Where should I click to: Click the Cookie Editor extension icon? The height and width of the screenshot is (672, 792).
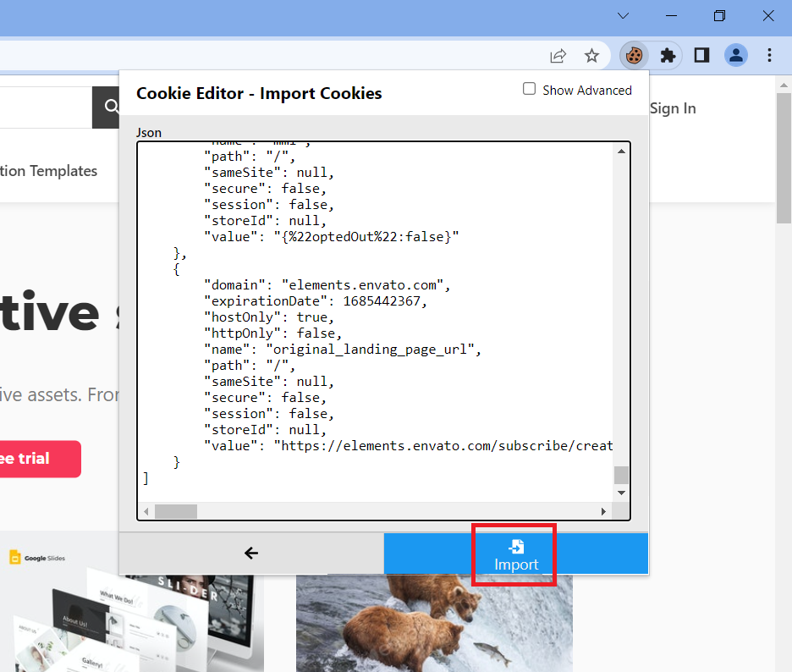point(633,56)
